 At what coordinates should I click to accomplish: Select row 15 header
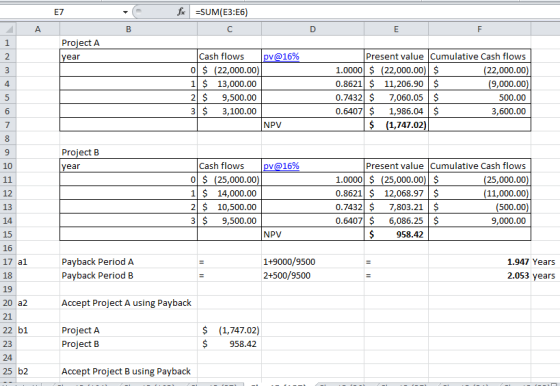[x=8, y=234]
